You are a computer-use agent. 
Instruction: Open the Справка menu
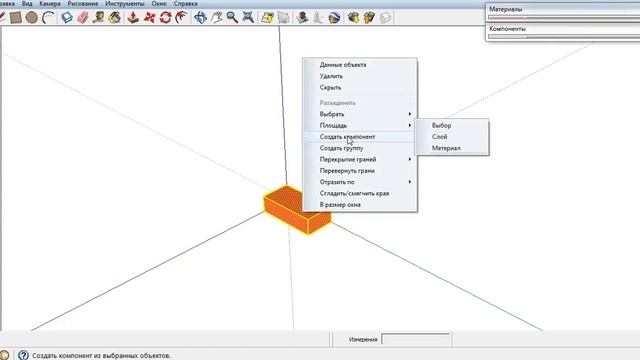[185, 4]
